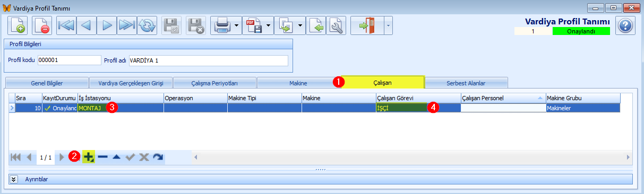644x194 pixels.
Task: Jump to the first record in the toolbar
Action: pos(66,25)
